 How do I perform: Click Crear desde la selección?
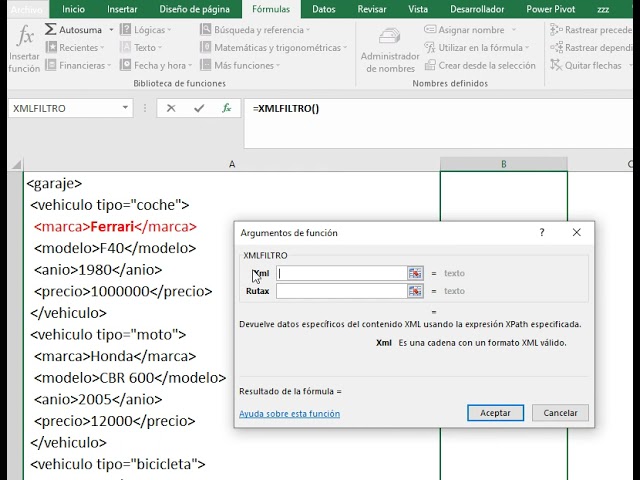point(480,65)
